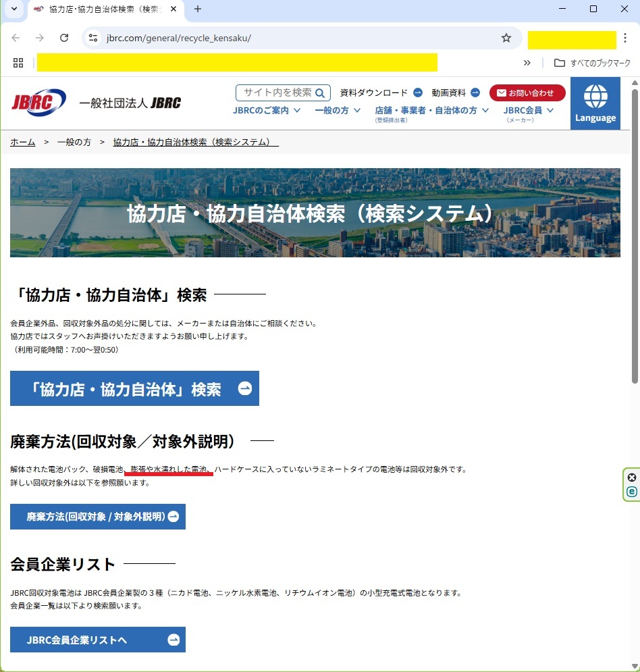
Task: Open the tab search dropdown arrow
Action: (14, 9)
